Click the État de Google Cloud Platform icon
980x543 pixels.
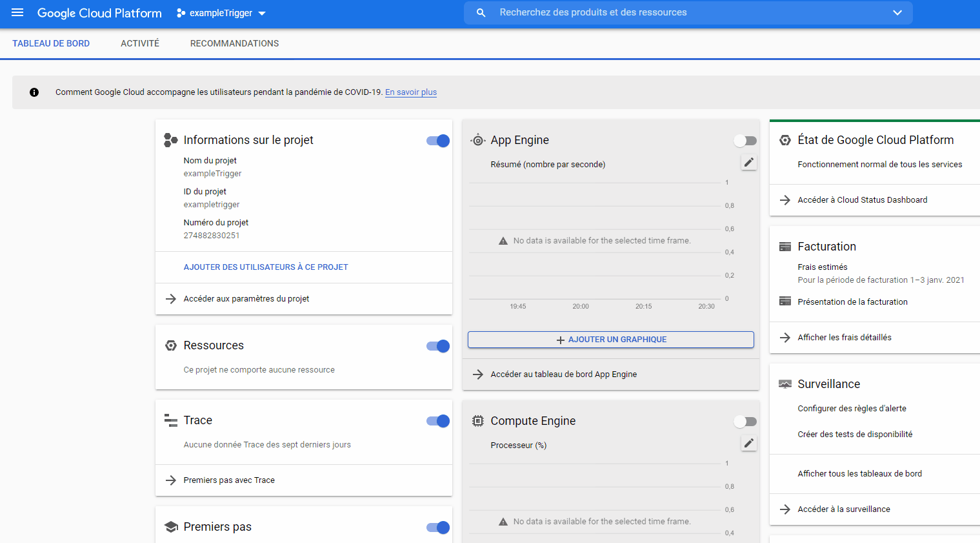(785, 140)
